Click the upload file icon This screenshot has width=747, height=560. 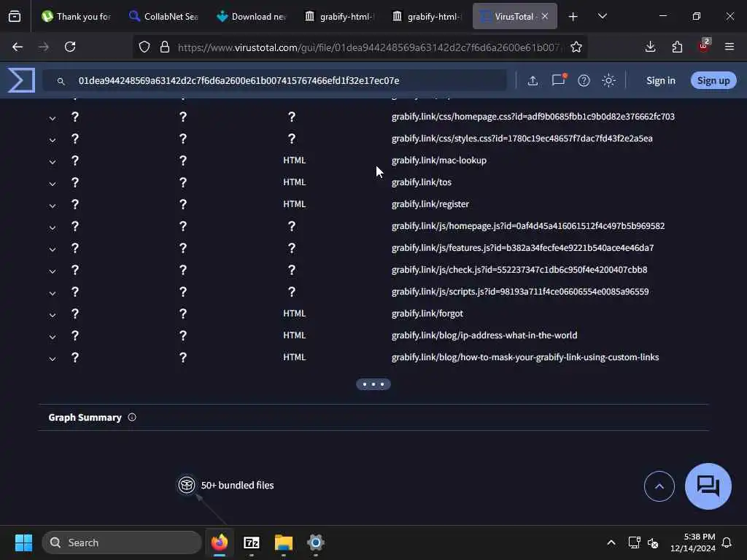tap(533, 80)
